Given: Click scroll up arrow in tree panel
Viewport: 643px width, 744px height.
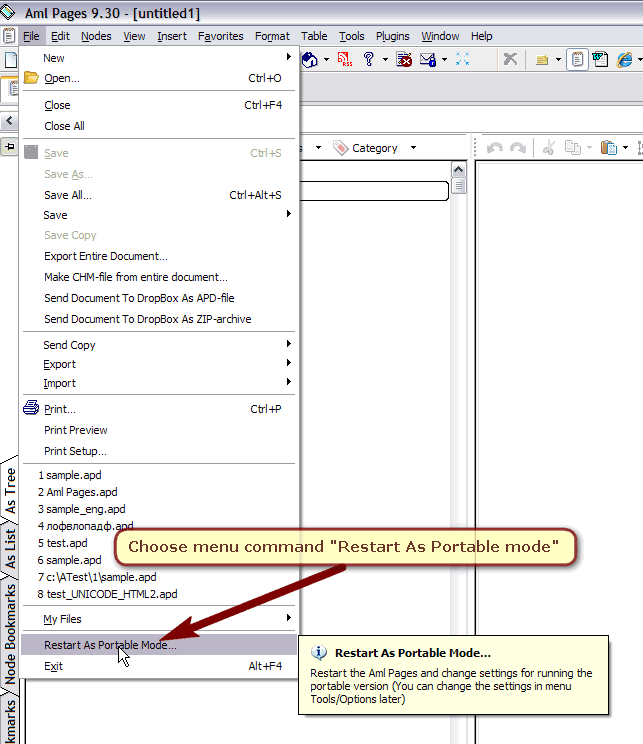Looking at the screenshot, I should tap(458, 169).
